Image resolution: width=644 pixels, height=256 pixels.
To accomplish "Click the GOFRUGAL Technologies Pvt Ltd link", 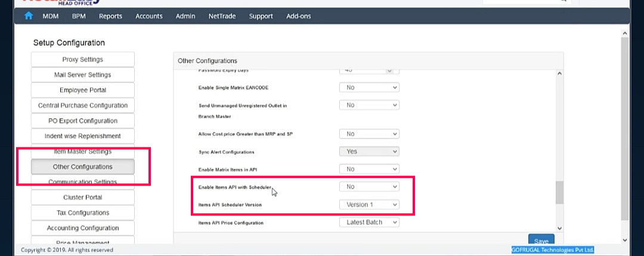I will tap(552, 250).
